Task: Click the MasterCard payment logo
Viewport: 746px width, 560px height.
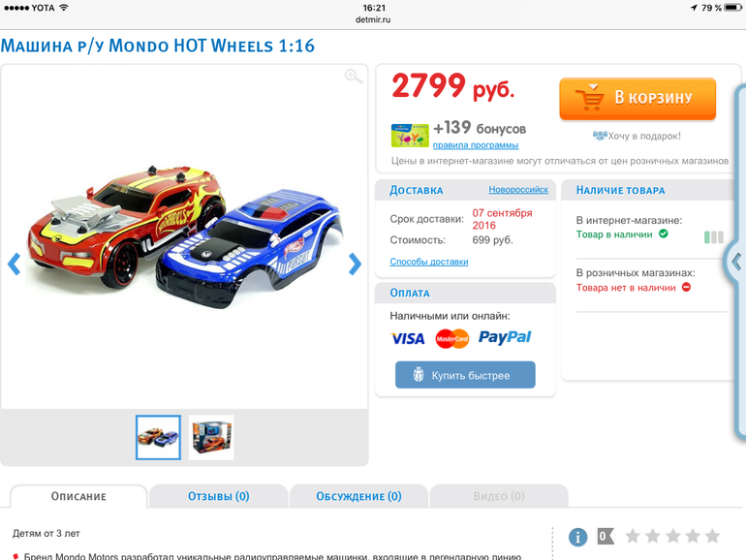Action: [x=452, y=339]
